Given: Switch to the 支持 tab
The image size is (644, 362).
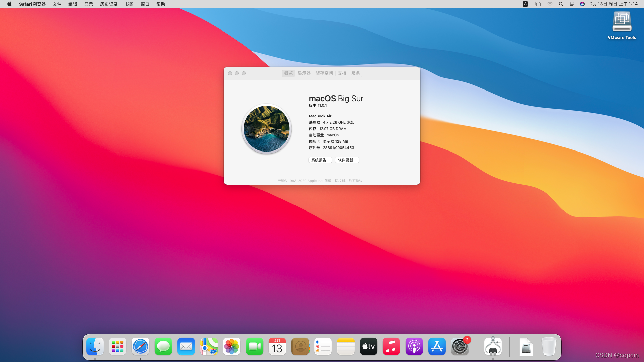Looking at the screenshot, I should [342, 73].
